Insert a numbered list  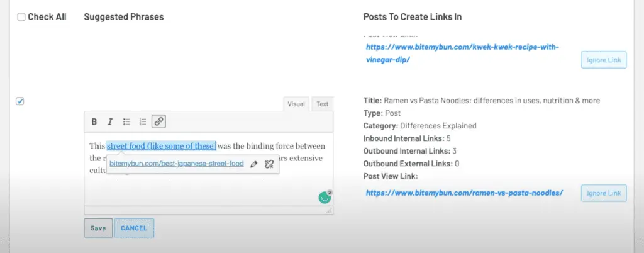point(143,121)
